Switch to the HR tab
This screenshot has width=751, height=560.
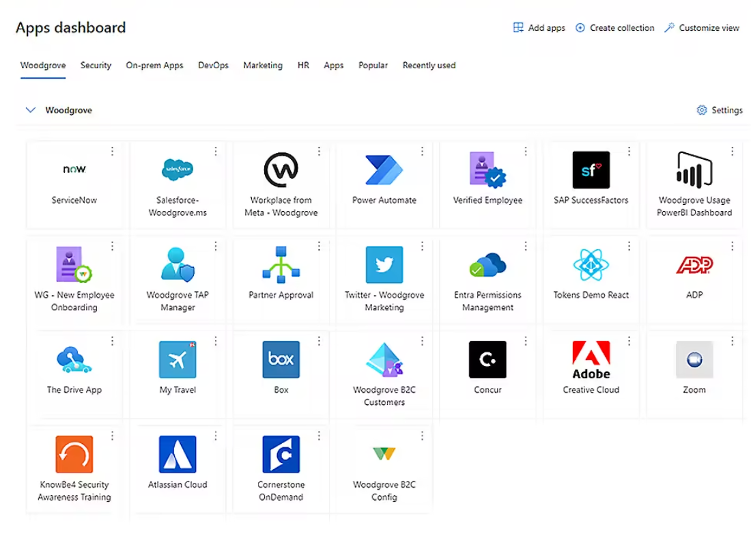point(303,66)
